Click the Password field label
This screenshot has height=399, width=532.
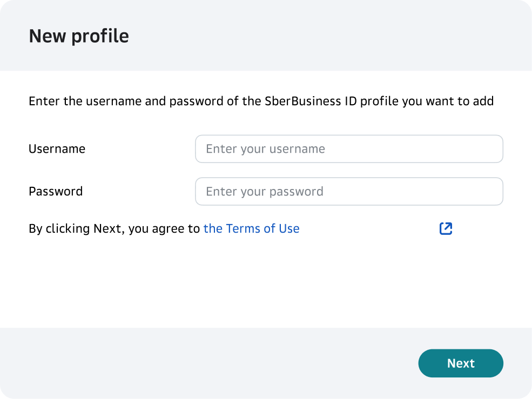[56, 192]
